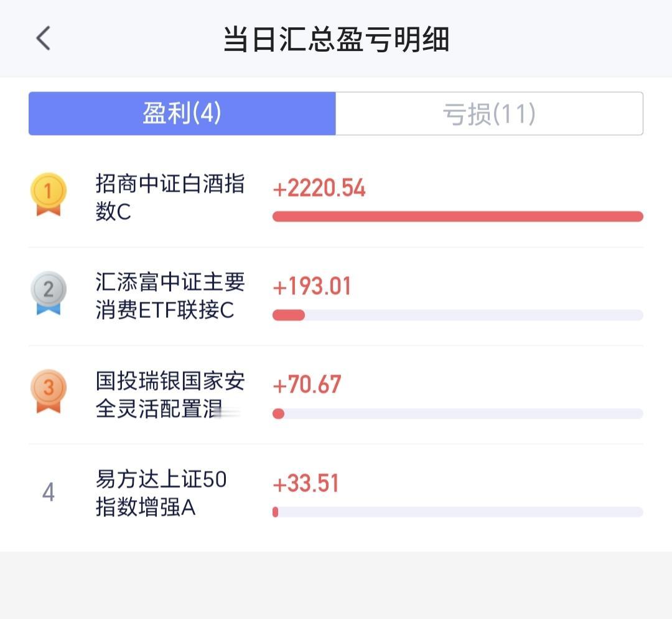Click the page title 当日汇总盈亏明细
The width and height of the screenshot is (672, 619).
click(x=337, y=39)
